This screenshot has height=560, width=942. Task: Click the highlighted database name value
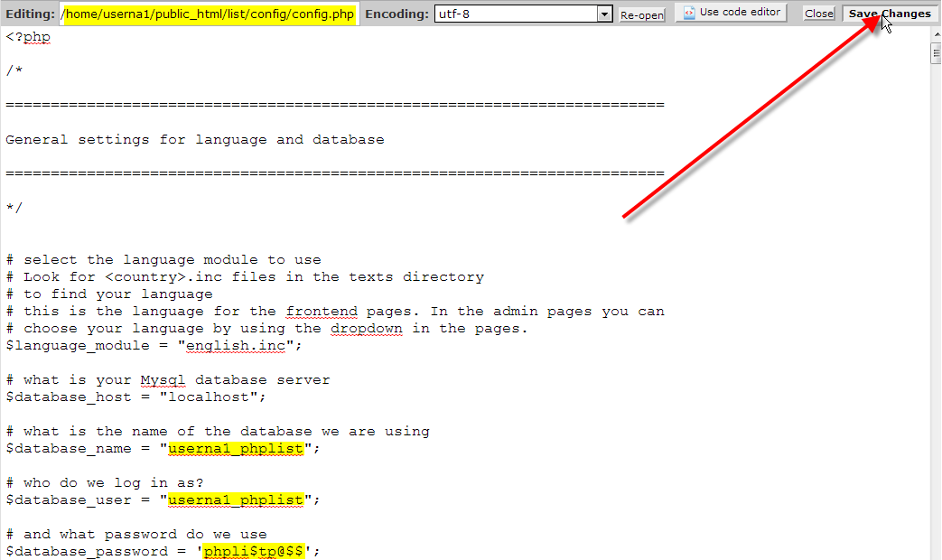[x=236, y=449]
